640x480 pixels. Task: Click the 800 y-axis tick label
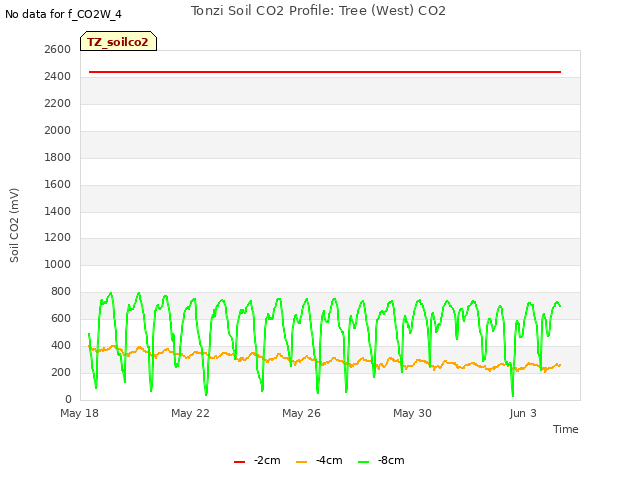[x=61, y=291]
